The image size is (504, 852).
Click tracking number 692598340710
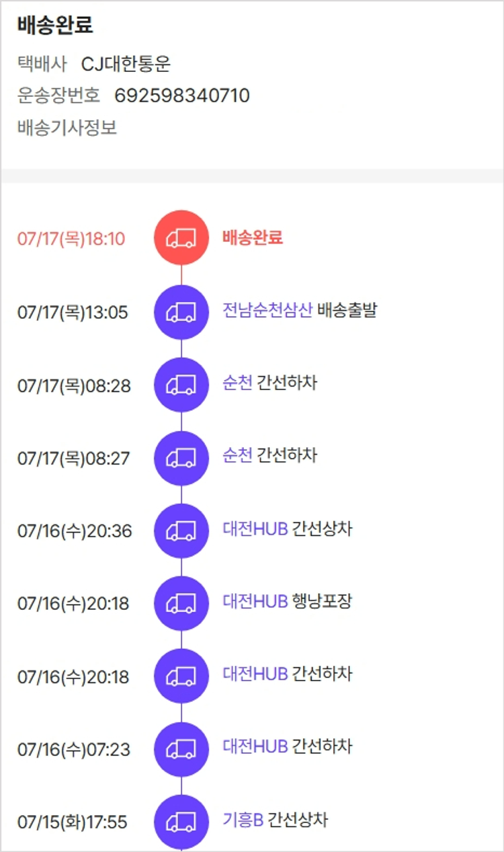click(x=182, y=95)
